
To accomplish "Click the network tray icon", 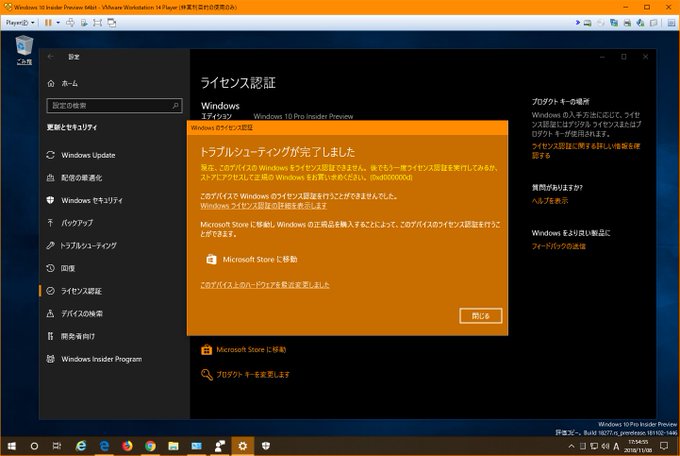I will [x=594, y=446].
